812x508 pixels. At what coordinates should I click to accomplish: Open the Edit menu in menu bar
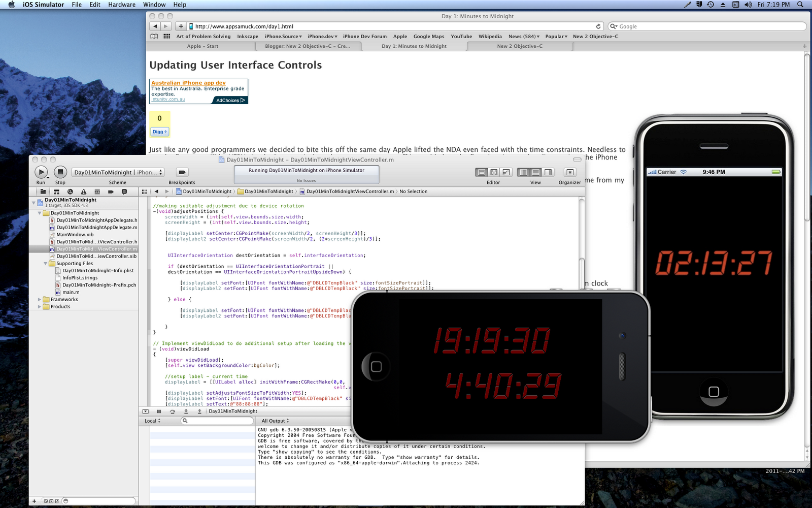click(95, 5)
